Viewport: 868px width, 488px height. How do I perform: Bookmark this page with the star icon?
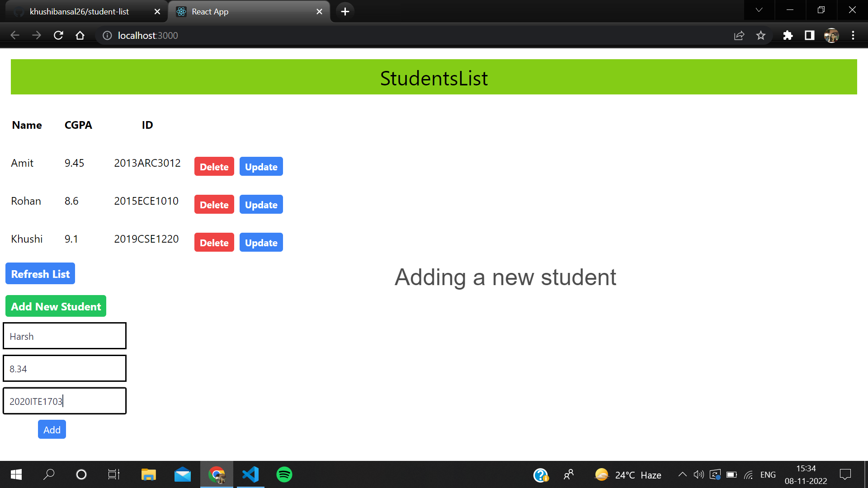761,35
